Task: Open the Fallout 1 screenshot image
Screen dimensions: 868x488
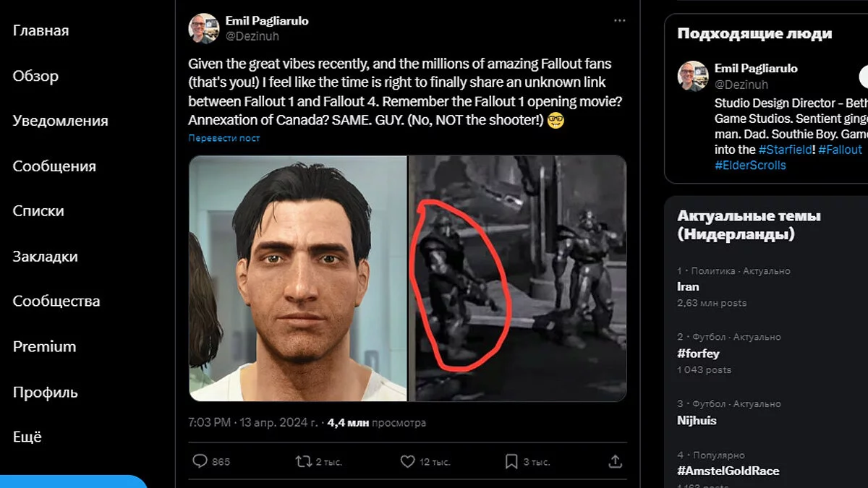Action: pos(518,278)
